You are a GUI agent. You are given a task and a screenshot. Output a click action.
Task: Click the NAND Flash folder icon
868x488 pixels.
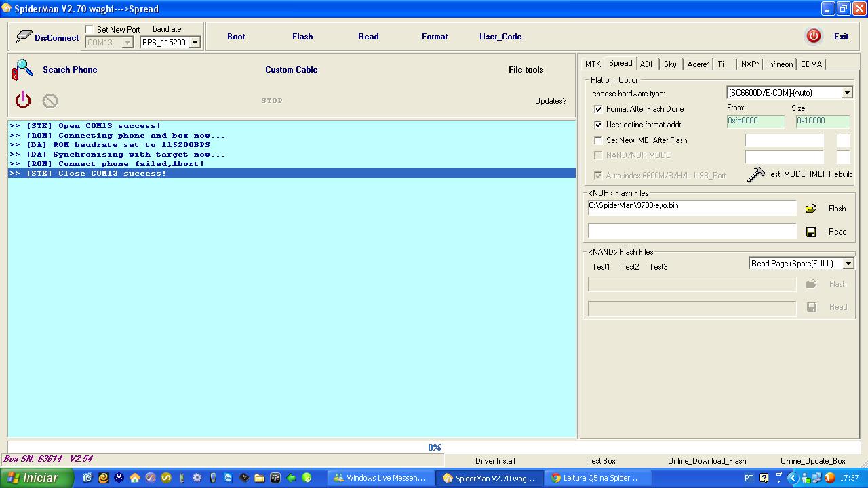coord(811,284)
